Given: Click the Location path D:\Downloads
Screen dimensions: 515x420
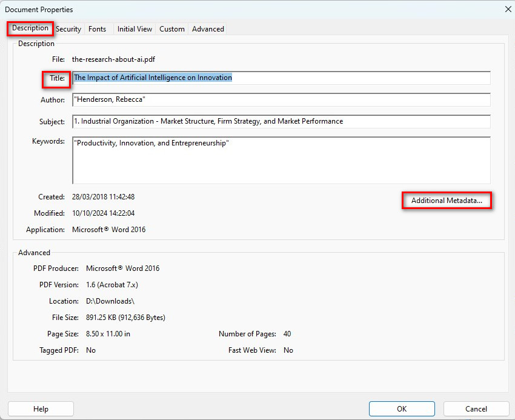Looking at the screenshot, I should [x=111, y=301].
